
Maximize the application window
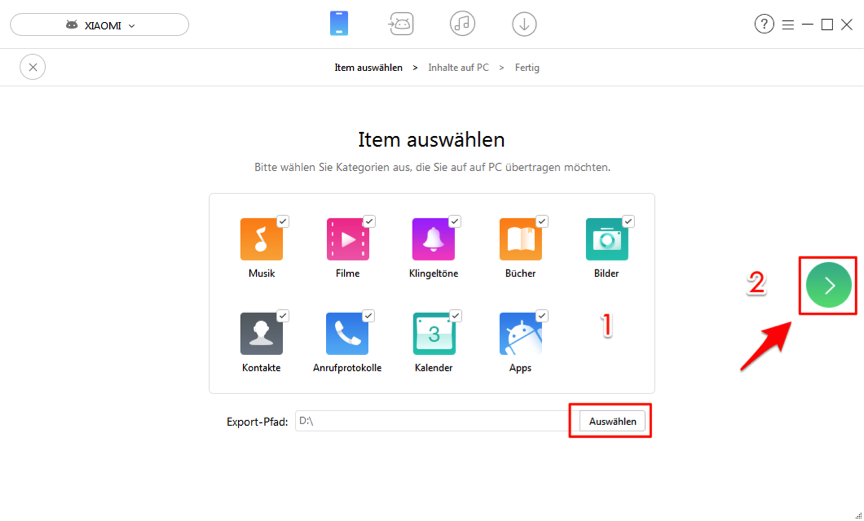pyautogui.click(x=827, y=25)
